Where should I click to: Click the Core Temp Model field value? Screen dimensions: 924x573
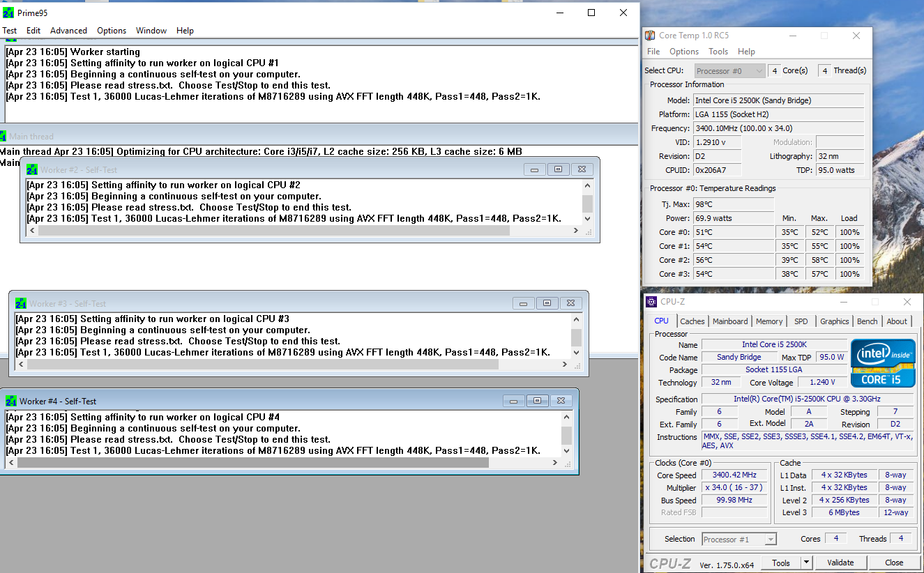click(779, 100)
